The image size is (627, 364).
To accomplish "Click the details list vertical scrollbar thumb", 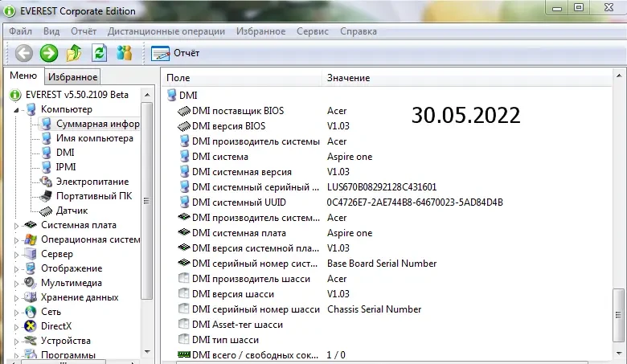I will point(619,315).
